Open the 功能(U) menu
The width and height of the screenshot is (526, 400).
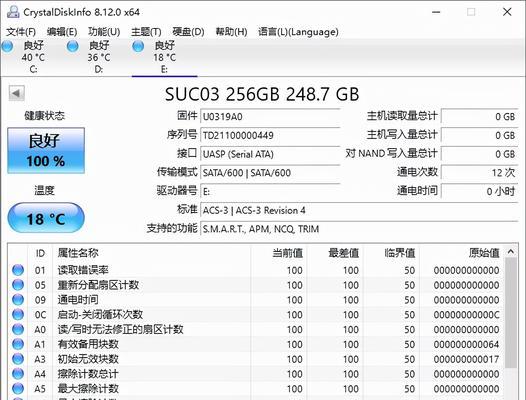point(104,32)
